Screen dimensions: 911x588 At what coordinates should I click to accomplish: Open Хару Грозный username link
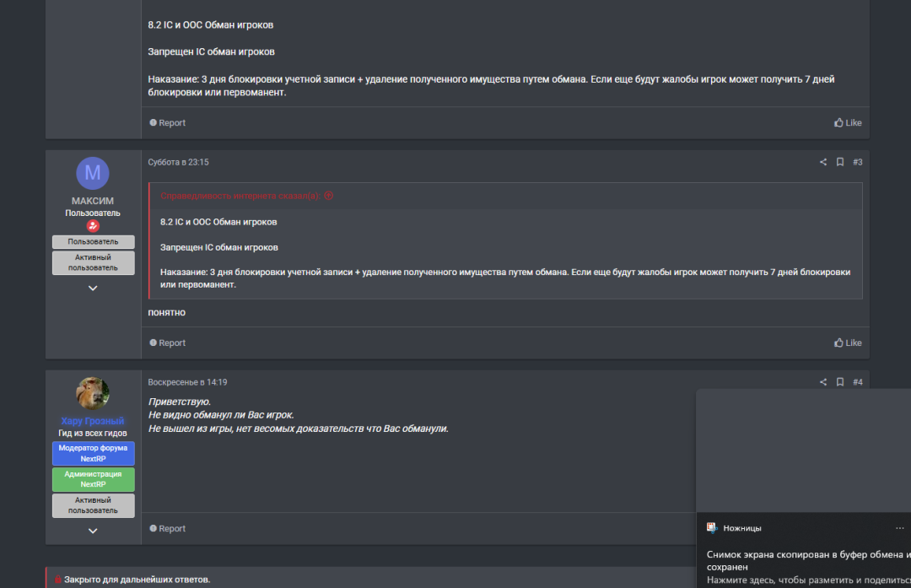click(x=93, y=421)
